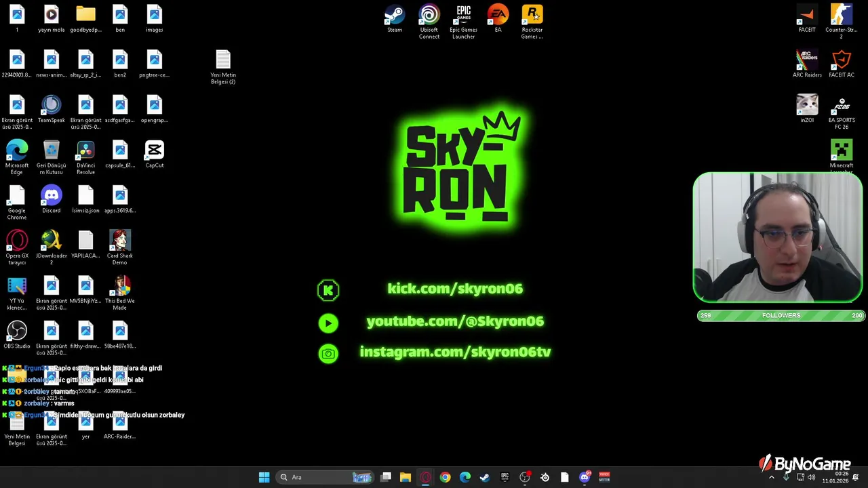Open the FACEIT AC shortcut
The image size is (868, 488).
click(842, 64)
